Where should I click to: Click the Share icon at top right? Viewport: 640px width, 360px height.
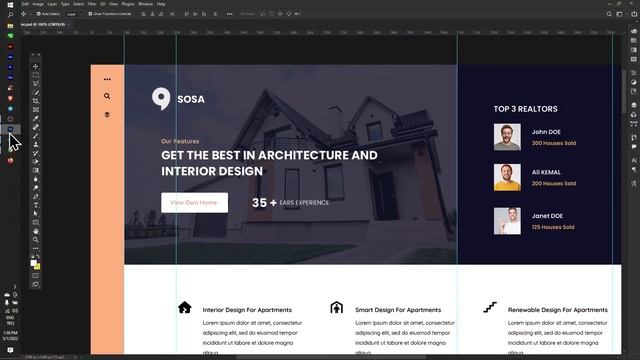tap(634, 14)
